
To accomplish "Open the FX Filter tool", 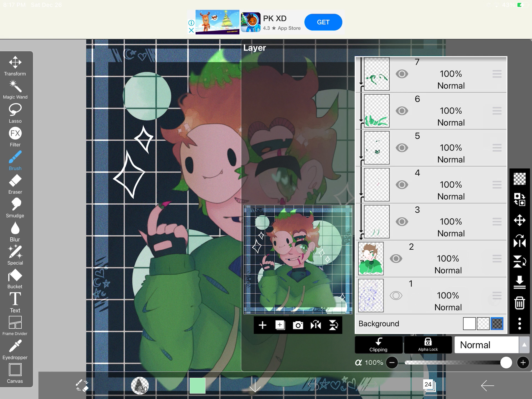I will point(15,137).
